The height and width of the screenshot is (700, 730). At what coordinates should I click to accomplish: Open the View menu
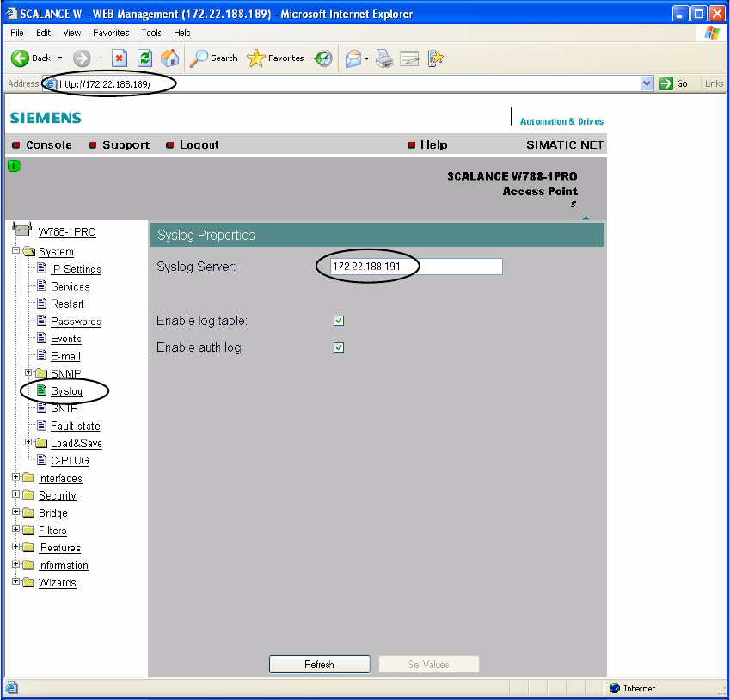pos(71,33)
